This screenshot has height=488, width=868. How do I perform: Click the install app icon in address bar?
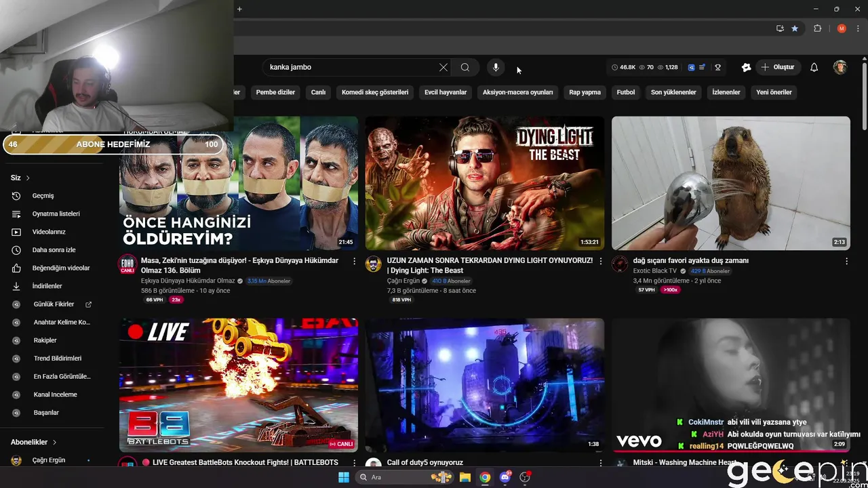tap(780, 28)
